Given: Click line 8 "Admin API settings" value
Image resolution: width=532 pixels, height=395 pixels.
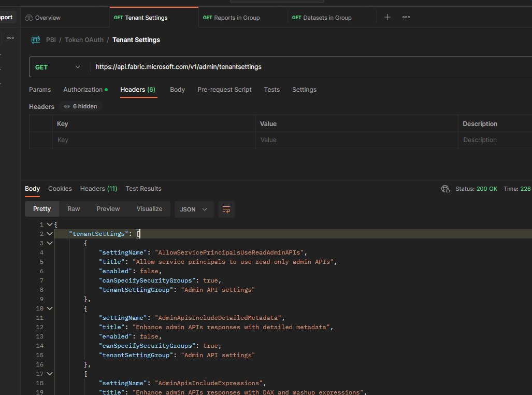Looking at the screenshot, I should pyautogui.click(x=218, y=290).
